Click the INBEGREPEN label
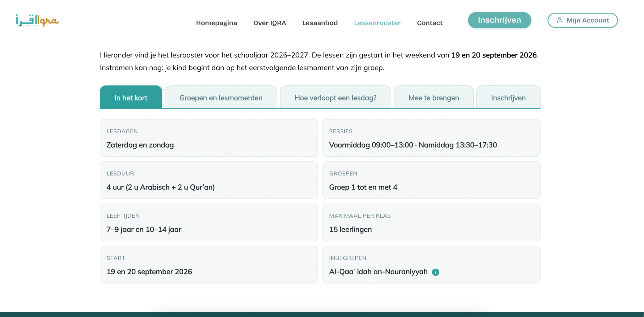The width and height of the screenshot is (644, 317). click(x=347, y=258)
